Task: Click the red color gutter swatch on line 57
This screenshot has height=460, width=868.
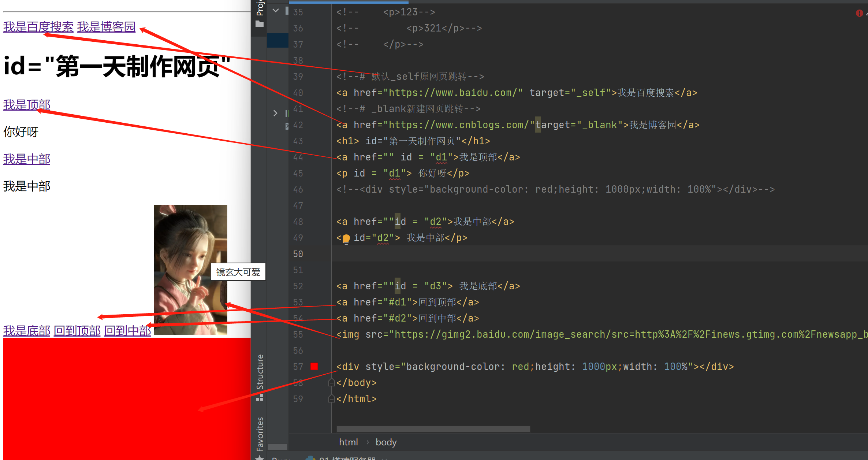Action: pos(314,366)
